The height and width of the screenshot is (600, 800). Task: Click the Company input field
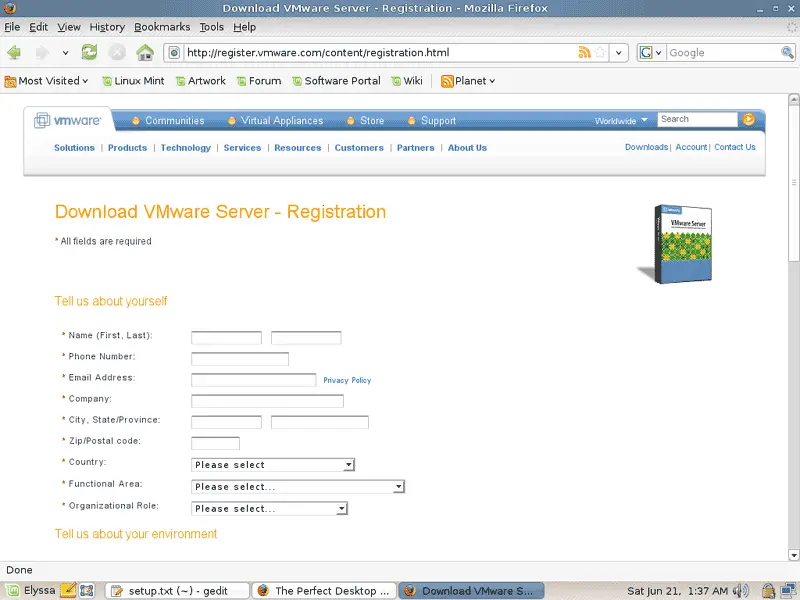pyautogui.click(x=267, y=401)
